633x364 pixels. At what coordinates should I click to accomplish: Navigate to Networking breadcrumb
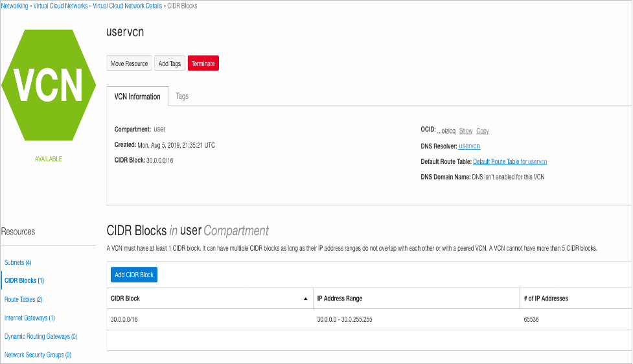coord(14,6)
